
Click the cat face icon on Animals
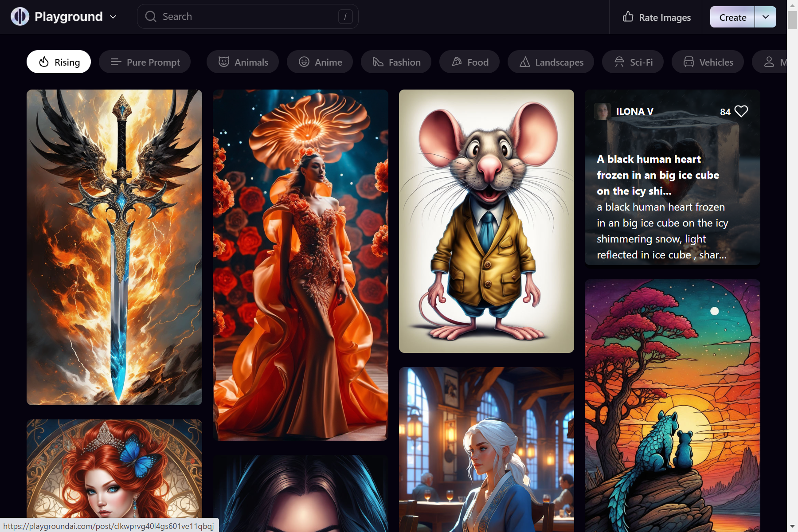click(x=224, y=62)
